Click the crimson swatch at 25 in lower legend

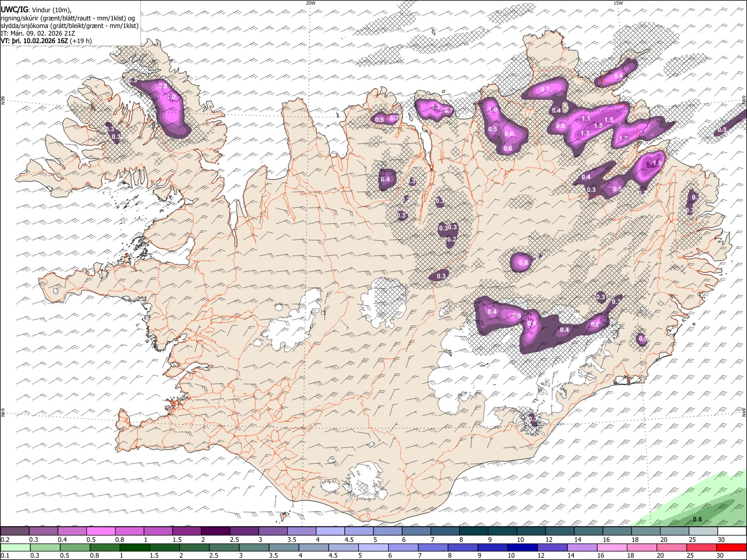pyautogui.click(x=701, y=548)
